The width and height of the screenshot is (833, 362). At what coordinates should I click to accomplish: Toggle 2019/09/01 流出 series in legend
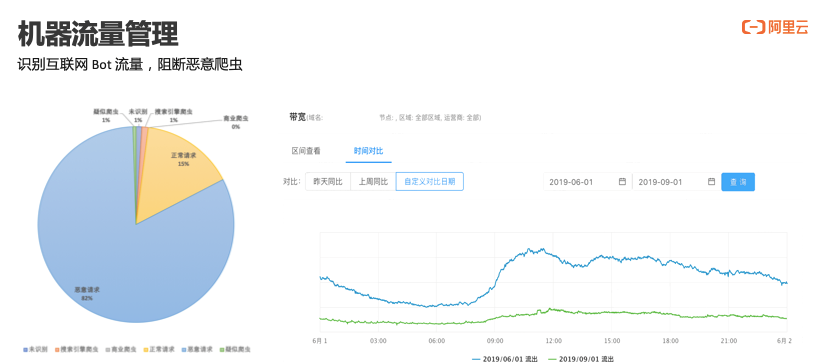point(580,359)
